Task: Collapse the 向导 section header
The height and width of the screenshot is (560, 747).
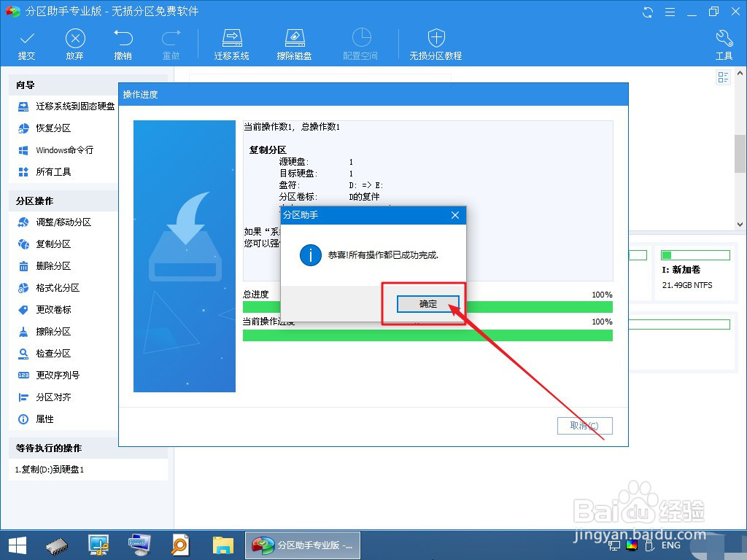Action: (63, 85)
